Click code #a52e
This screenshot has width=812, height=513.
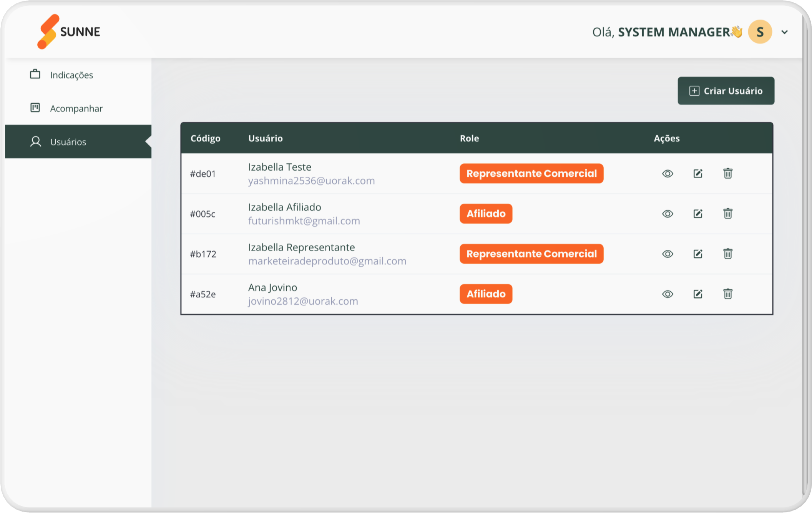203,294
